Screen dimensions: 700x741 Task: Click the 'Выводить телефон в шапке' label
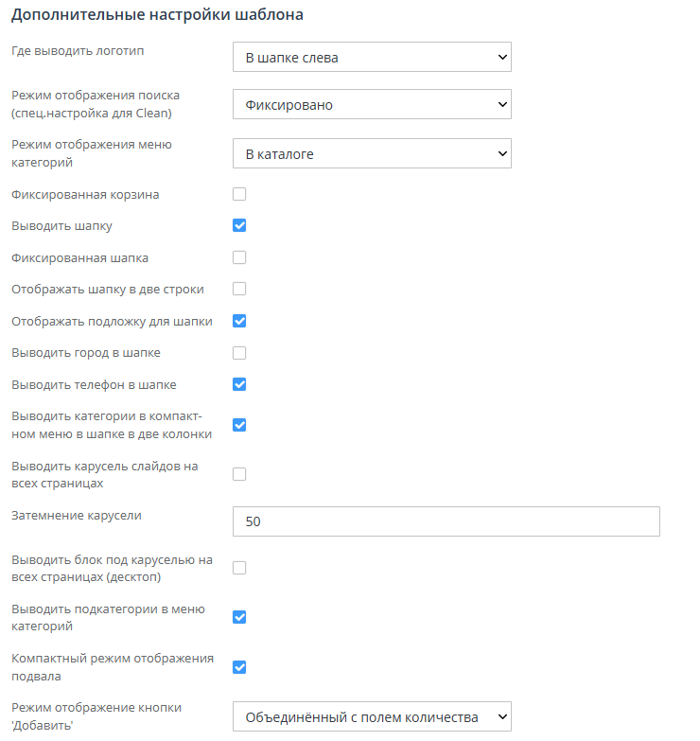point(94,385)
